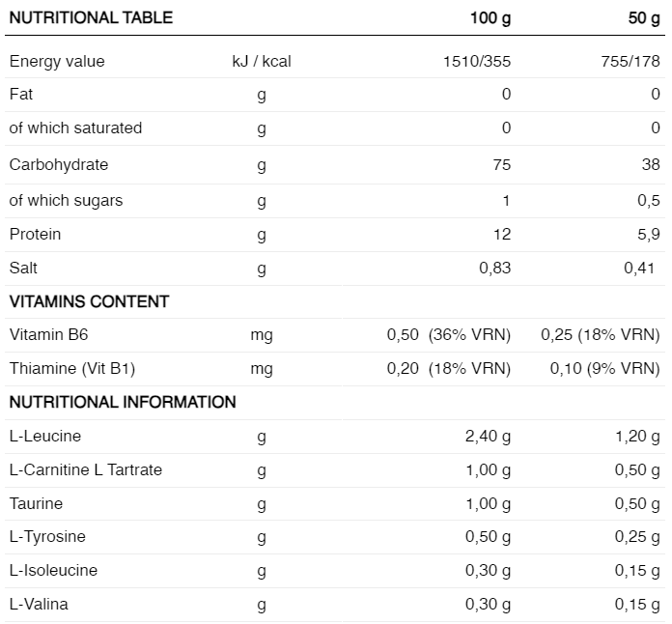Select the 50 g column header
The width and height of the screenshot is (672, 624).
(643, 17)
